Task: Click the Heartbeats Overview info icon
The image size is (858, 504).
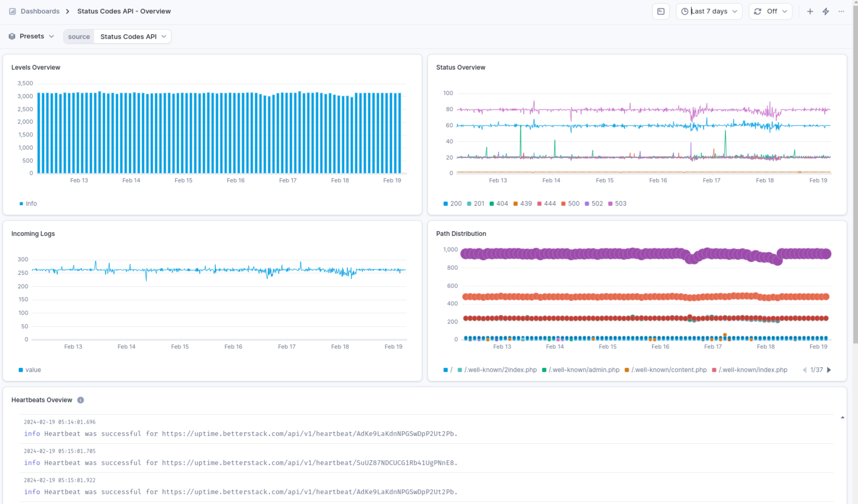Action: click(x=80, y=400)
